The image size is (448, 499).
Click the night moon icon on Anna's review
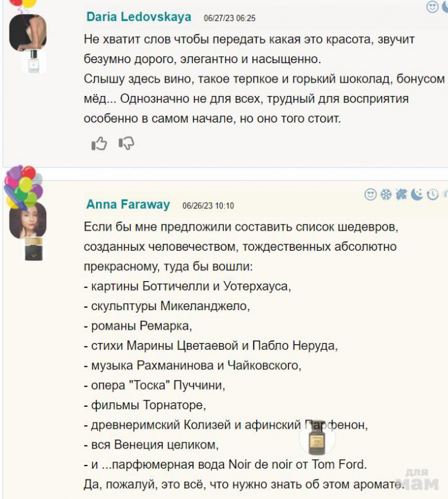coord(417,195)
